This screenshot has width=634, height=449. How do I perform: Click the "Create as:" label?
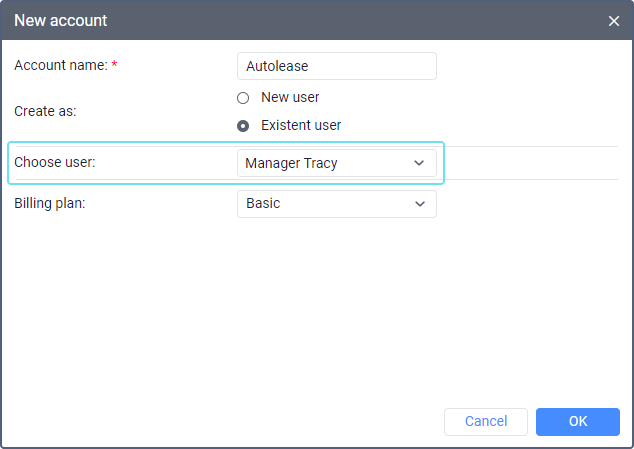[45, 111]
